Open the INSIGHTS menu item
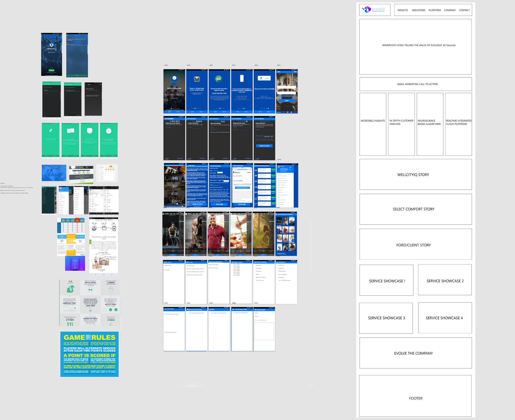Screen dimensions: 515x420 tap(403, 10)
